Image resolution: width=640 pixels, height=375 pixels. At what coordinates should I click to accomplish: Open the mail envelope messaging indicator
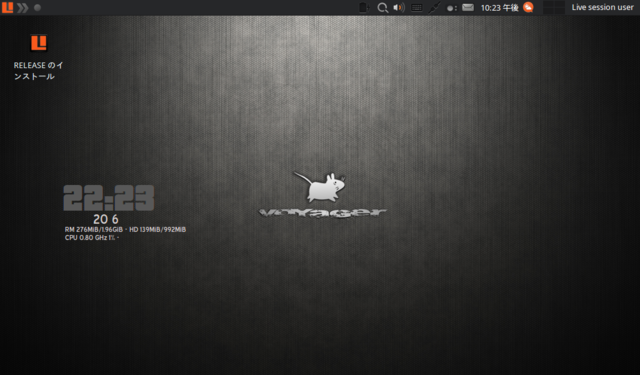click(468, 7)
